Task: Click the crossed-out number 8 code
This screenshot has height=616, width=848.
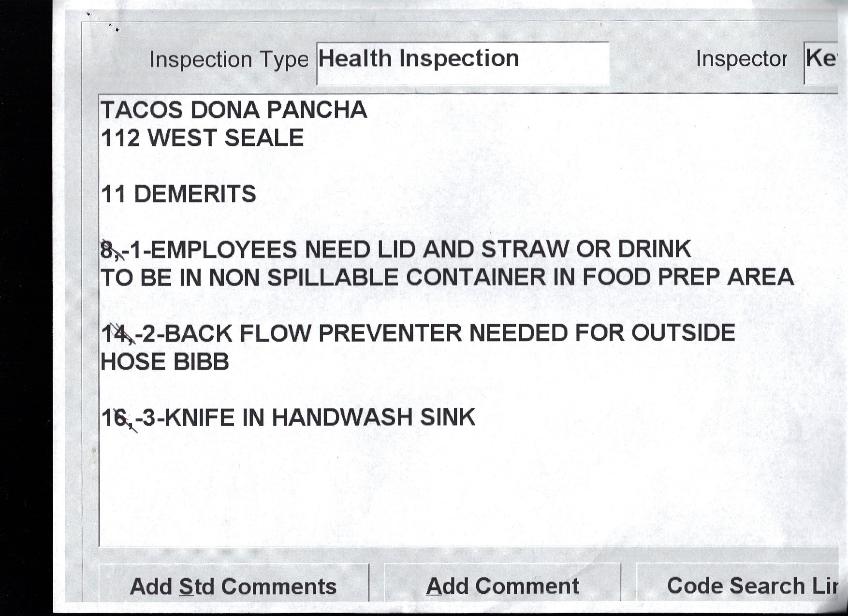Action: pos(107,250)
